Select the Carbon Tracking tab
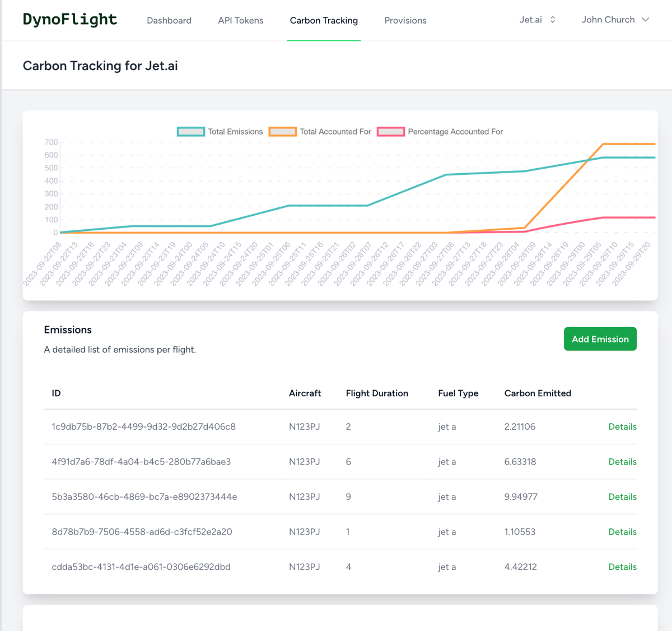 324,20
